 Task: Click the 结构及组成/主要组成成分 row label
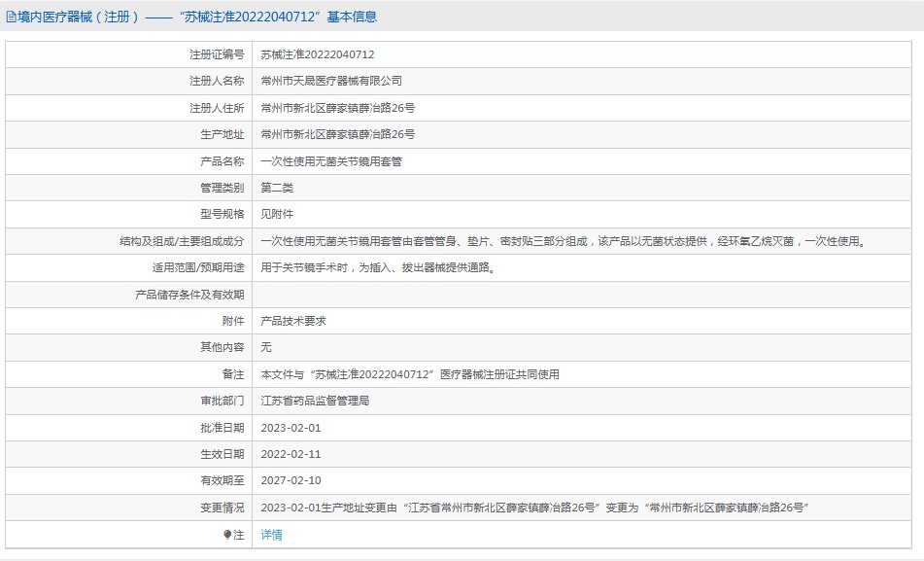182,241
